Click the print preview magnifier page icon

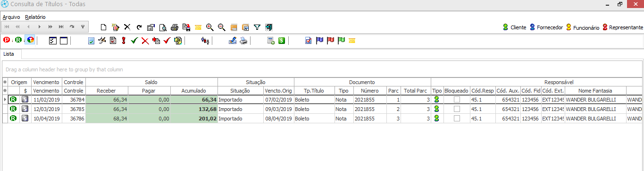click(x=163, y=27)
